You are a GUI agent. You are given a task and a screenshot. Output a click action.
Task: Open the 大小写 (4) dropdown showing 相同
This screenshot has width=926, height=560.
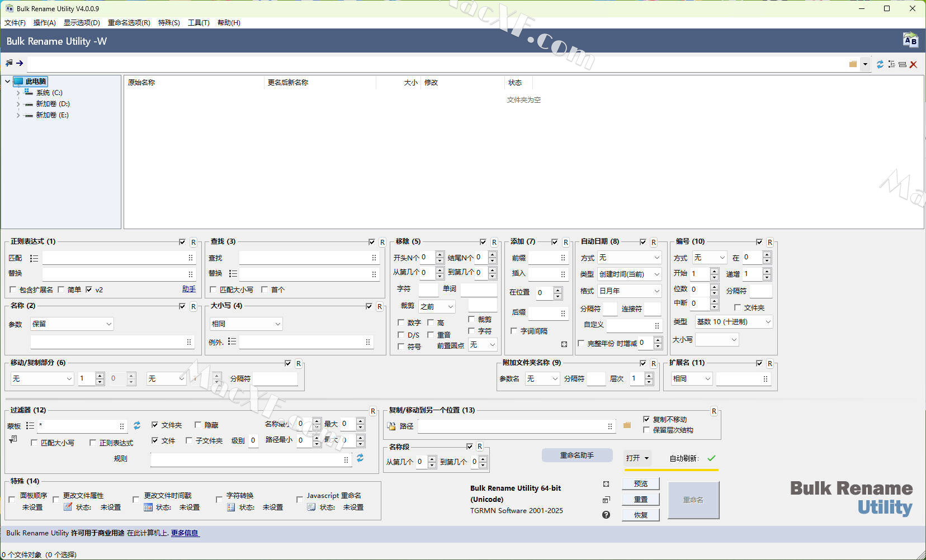(246, 324)
